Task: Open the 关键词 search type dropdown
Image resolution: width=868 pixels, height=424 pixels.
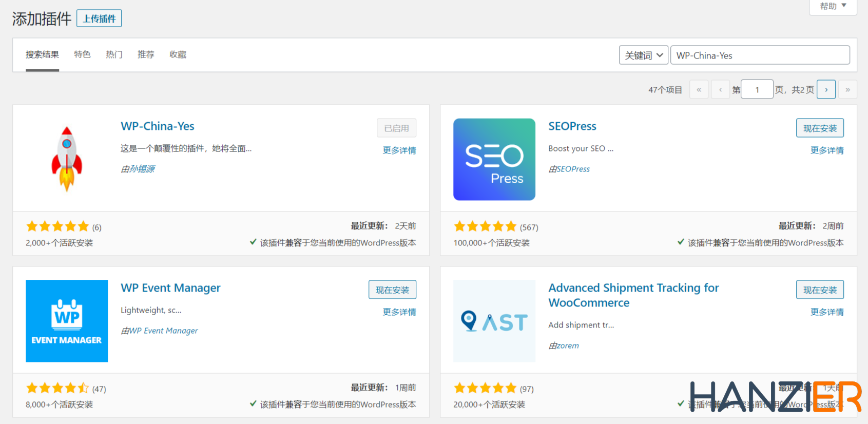Action: [x=644, y=55]
